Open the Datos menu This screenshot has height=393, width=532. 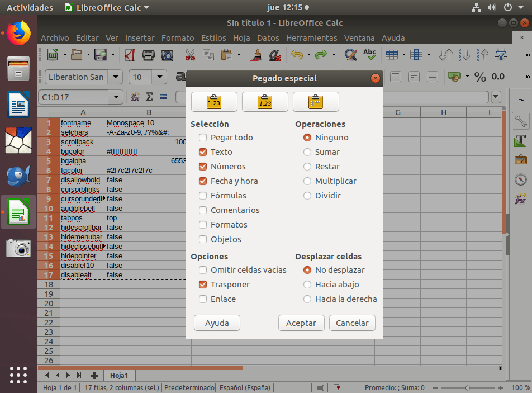268,38
